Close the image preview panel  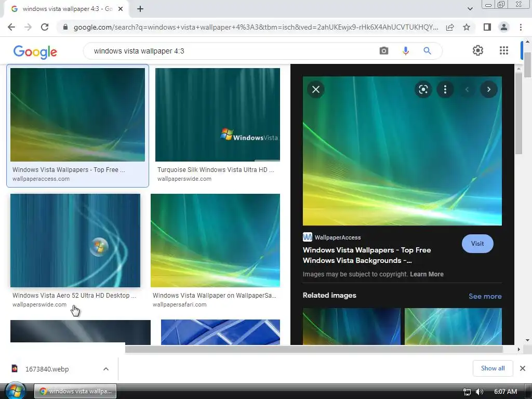click(316, 89)
